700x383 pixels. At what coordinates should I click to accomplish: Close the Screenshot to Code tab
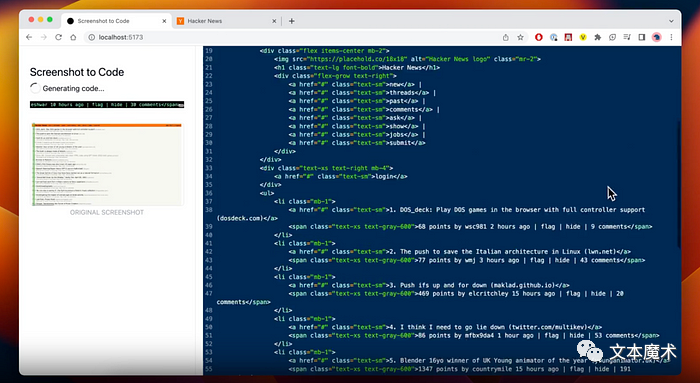pyautogui.click(x=164, y=21)
